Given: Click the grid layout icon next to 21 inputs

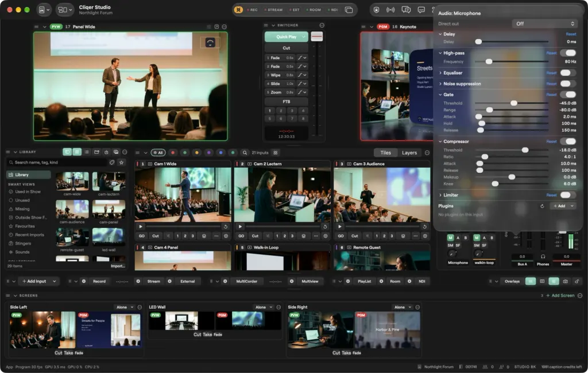Looking at the screenshot, I should pyautogui.click(x=276, y=153).
